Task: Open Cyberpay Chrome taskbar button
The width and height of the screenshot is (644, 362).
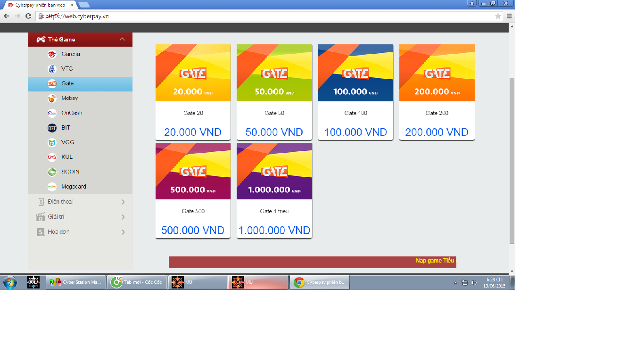Action: [319, 282]
